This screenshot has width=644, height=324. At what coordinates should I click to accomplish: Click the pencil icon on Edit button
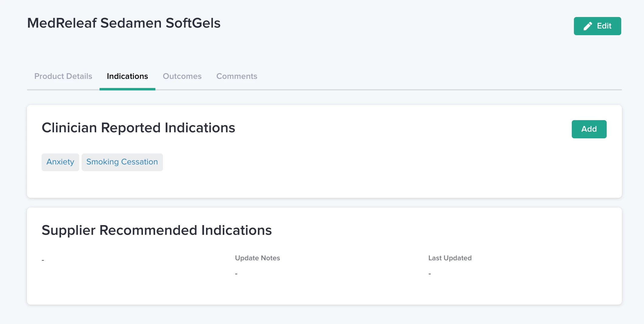(x=588, y=26)
